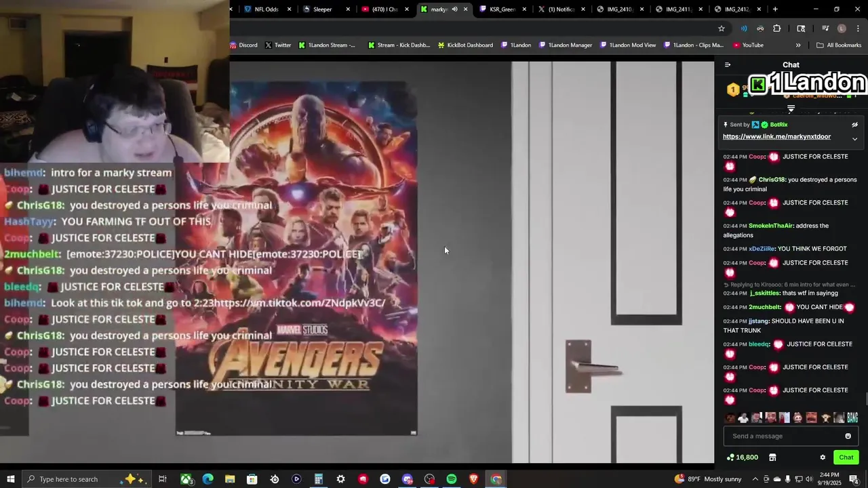Click the 16,800 channel points balance

pos(742,457)
